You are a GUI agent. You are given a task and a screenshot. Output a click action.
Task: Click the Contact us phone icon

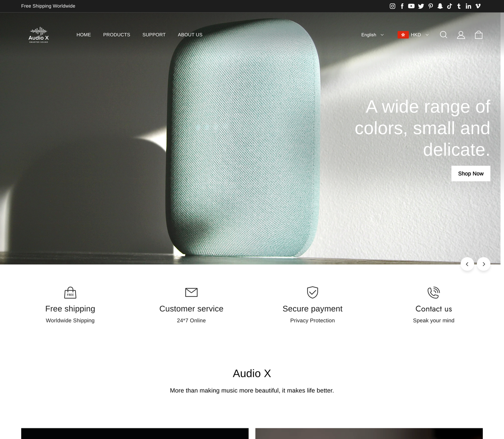[x=434, y=292]
